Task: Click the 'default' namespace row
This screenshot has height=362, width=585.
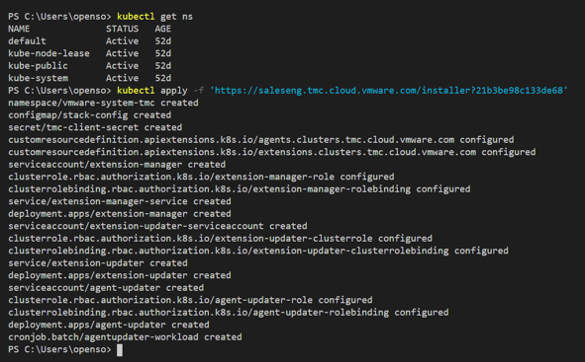Action: pyautogui.click(x=90, y=41)
